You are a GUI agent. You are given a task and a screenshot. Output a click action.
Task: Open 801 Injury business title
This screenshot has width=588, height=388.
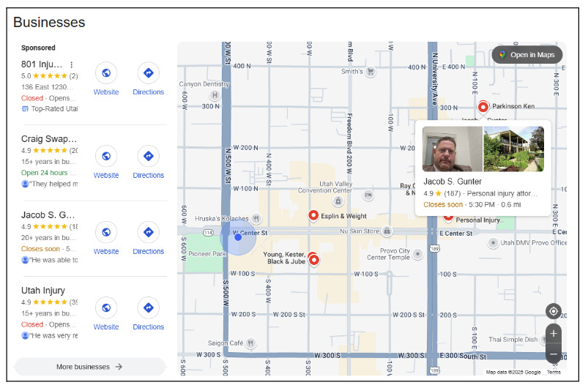[42, 64]
